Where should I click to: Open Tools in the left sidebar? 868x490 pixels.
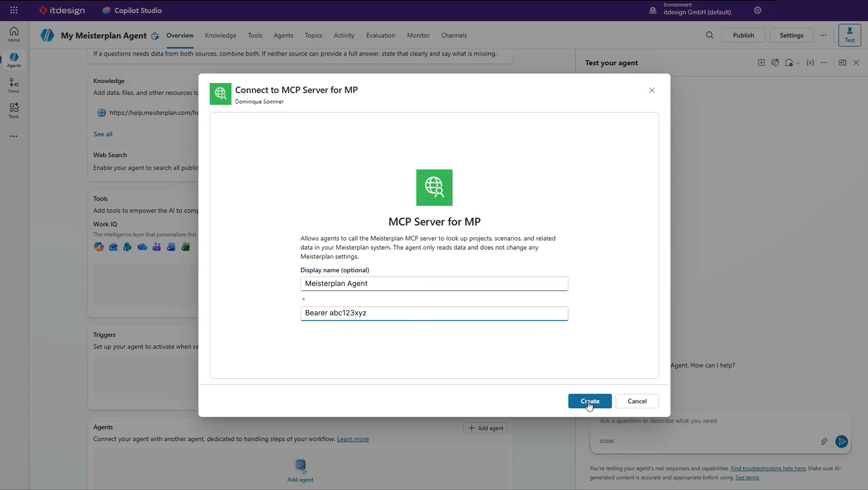(x=14, y=110)
